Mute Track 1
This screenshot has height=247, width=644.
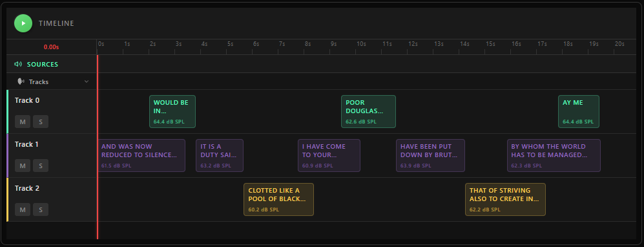(23, 166)
